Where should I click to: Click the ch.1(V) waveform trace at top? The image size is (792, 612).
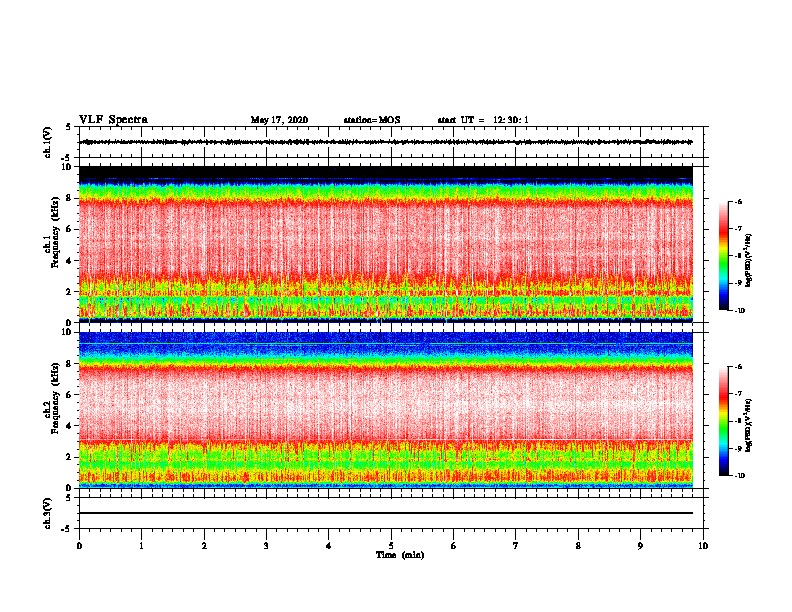386,142
